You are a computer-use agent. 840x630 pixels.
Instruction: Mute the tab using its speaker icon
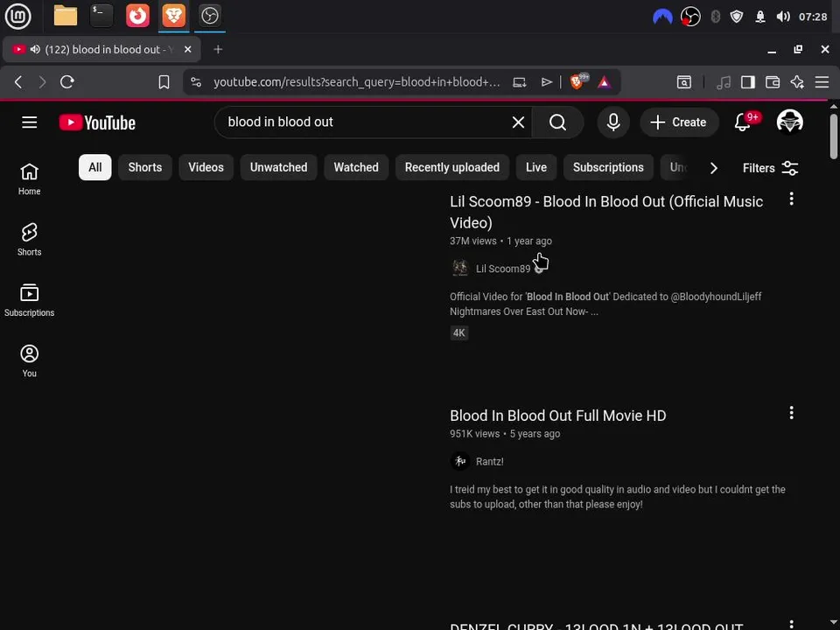pyautogui.click(x=35, y=49)
